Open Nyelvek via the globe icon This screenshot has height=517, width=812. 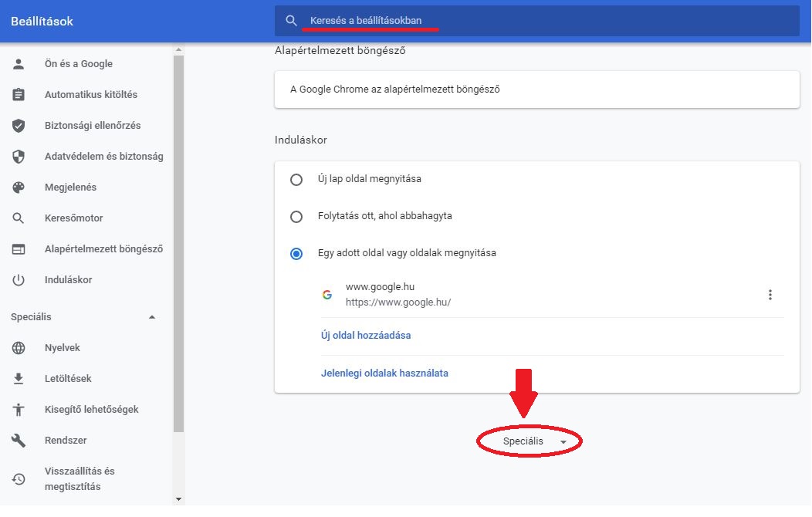18,348
